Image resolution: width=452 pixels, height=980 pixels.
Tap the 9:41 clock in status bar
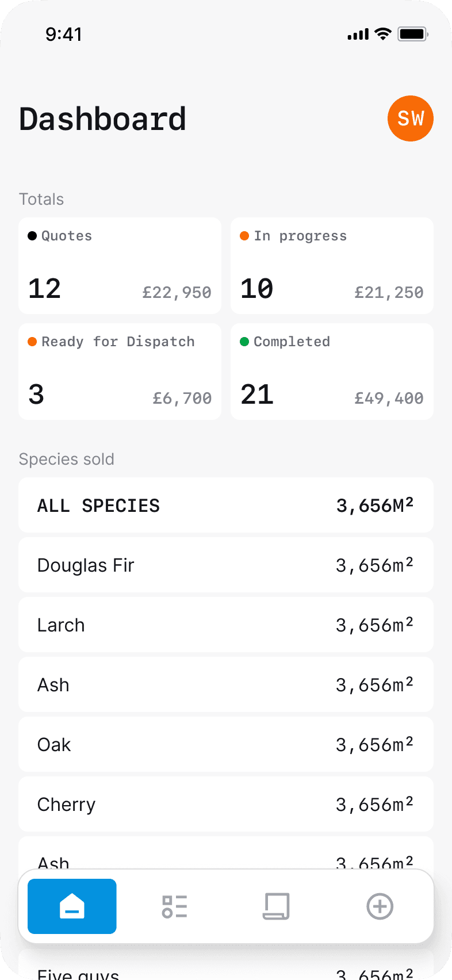point(64,35)
